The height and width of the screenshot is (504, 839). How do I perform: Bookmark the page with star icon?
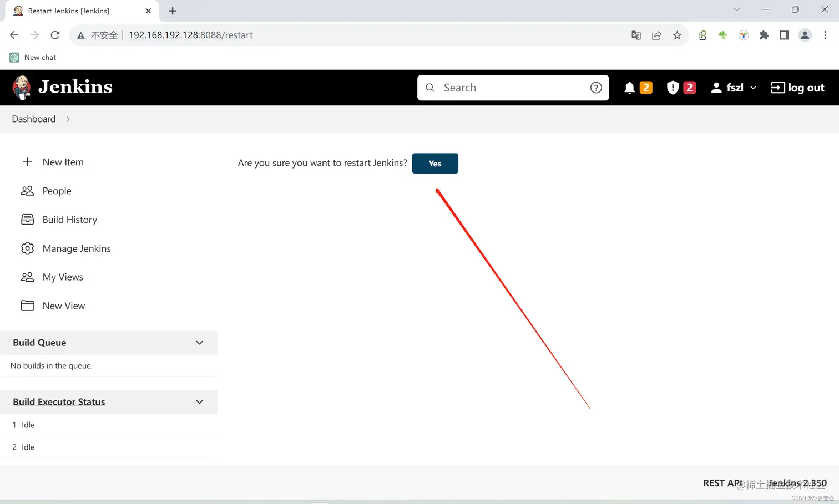[677, 35]
